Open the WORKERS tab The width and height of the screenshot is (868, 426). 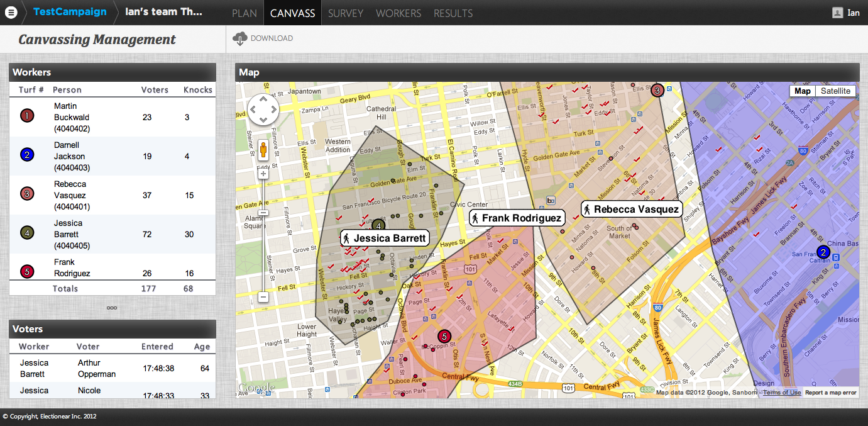(x=398, y=13)
